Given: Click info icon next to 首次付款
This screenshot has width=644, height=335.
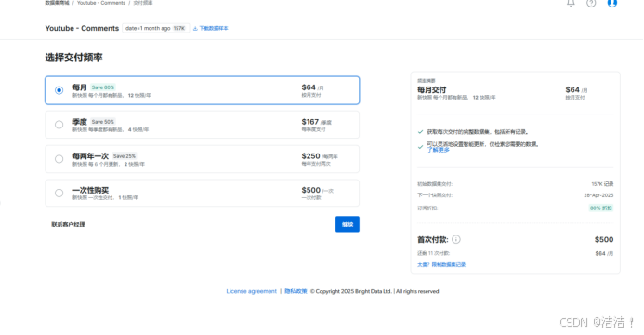Looking at the screenshot, I should pos(456,240).
